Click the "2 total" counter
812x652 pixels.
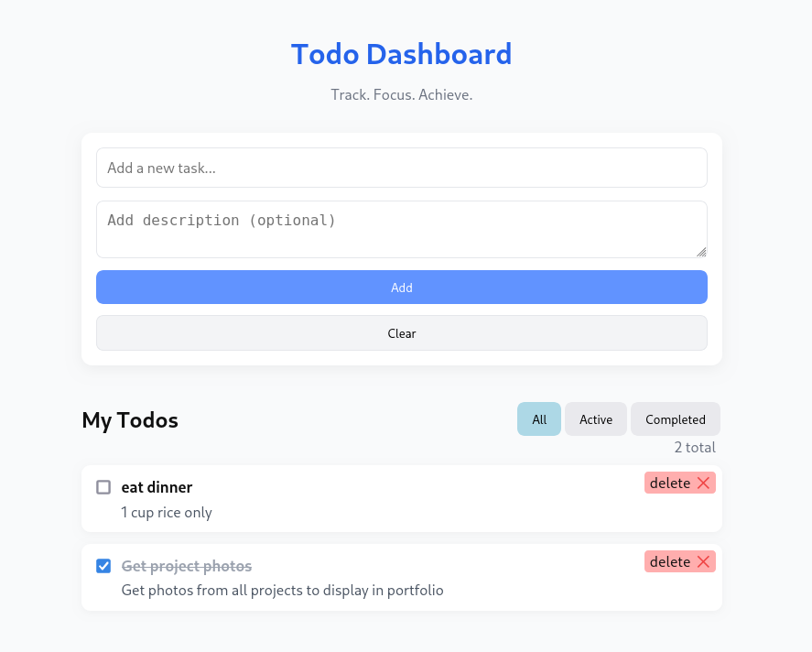pos(695,448)
